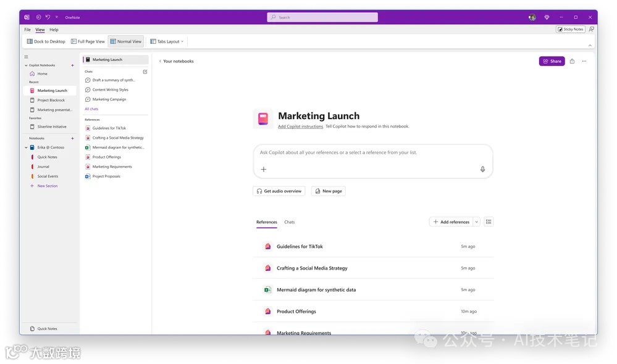617x364 pixels.
Task: Open the View tab
Action: click(40, 30)
